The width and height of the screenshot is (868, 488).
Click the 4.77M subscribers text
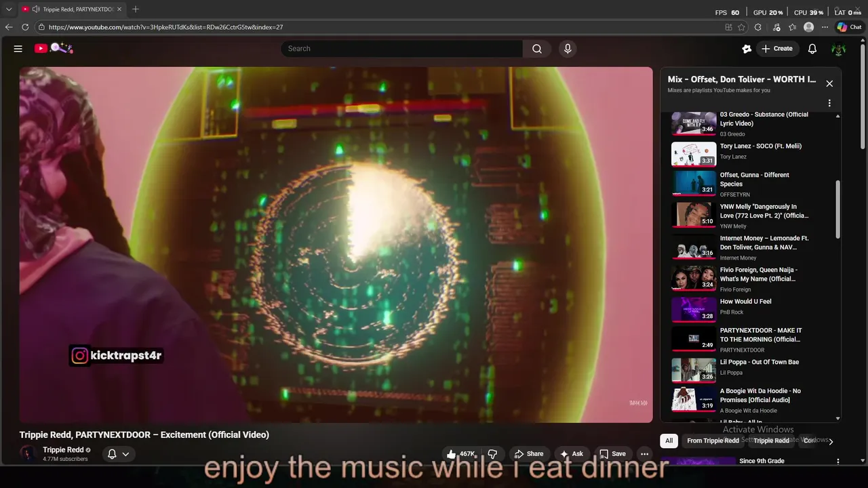pyautogui.click(x=65, y=459)
